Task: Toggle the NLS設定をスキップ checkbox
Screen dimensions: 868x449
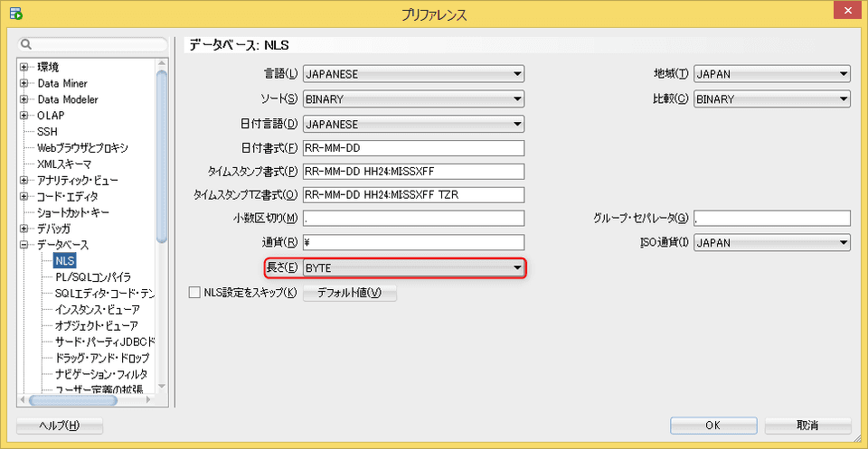Action: click(193, 293)
